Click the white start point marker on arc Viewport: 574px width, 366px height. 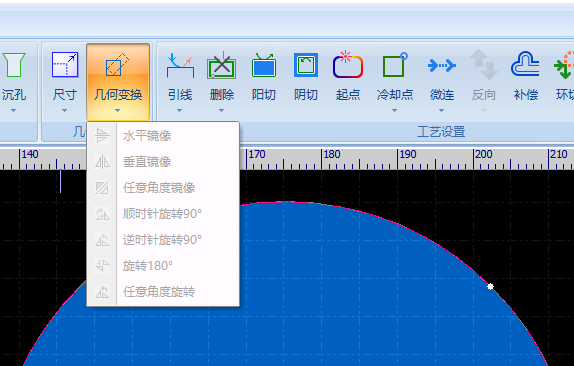point(491,287)
